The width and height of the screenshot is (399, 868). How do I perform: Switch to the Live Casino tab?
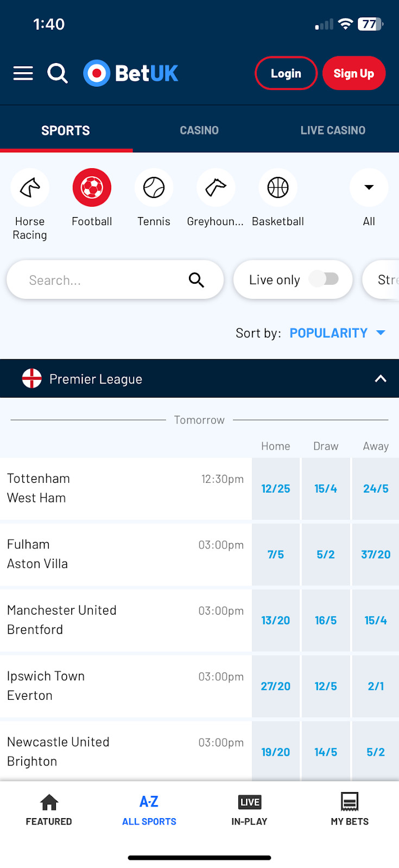point(333,130)
